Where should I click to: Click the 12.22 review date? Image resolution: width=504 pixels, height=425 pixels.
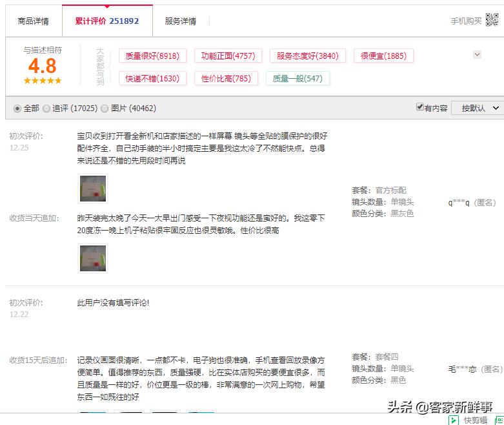[x=19, y=315]
